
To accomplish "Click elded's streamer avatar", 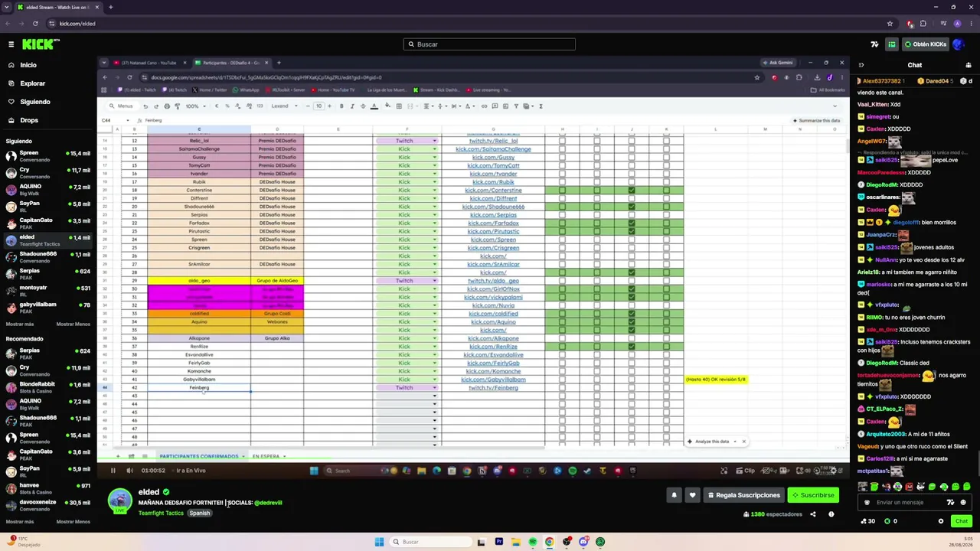I will [119, 499].
